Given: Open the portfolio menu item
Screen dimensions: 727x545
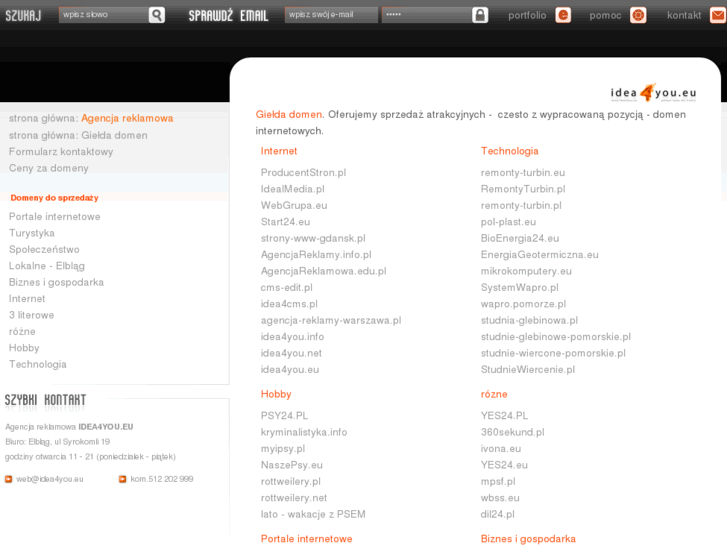Looking at the screenshot, I should (527, 15).
